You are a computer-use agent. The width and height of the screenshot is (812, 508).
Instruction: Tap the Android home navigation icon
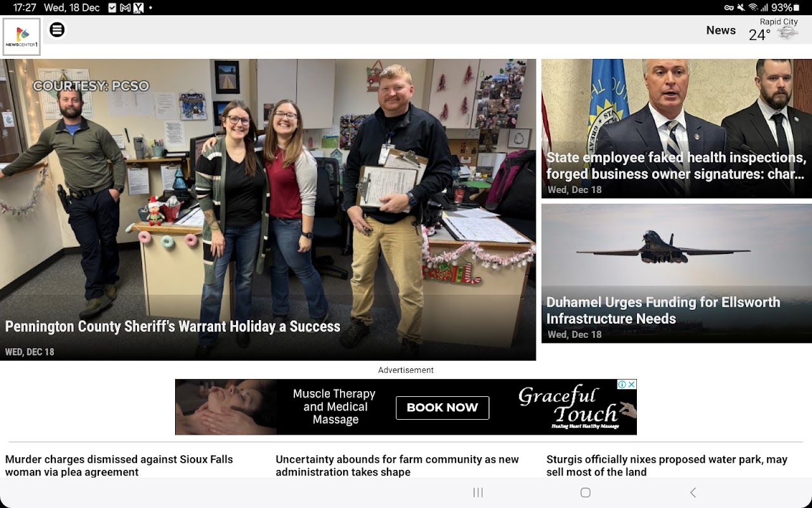pyautogui.click(x=586, y=493)
